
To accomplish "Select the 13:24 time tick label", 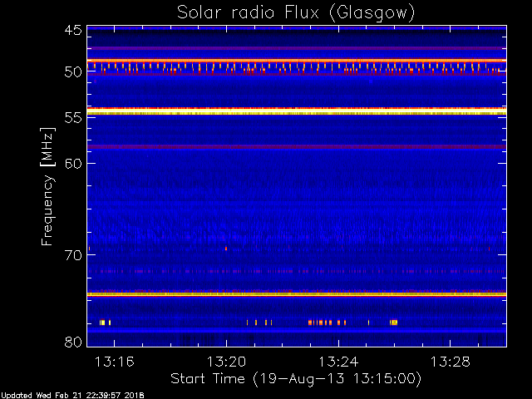I will coord(337,362).
